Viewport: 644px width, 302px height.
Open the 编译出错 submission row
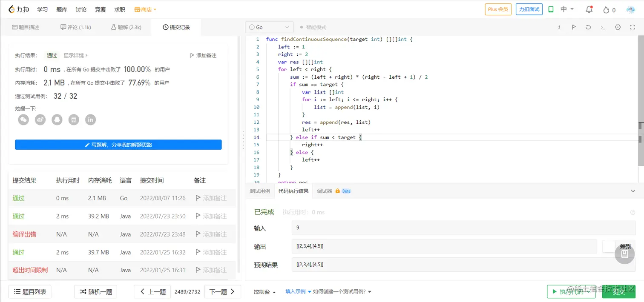pyautogui.click(x=122, y=234)
